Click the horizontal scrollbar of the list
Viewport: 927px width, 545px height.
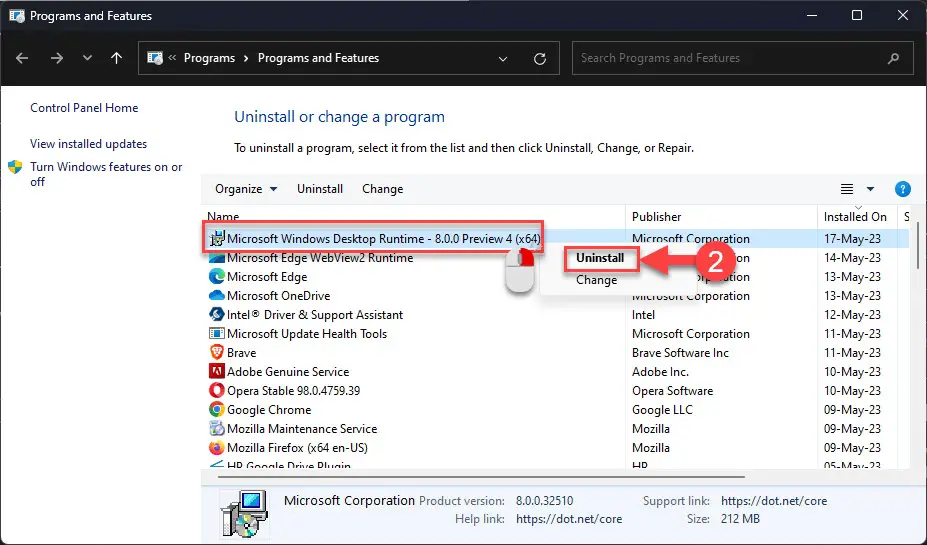[481, 476]
